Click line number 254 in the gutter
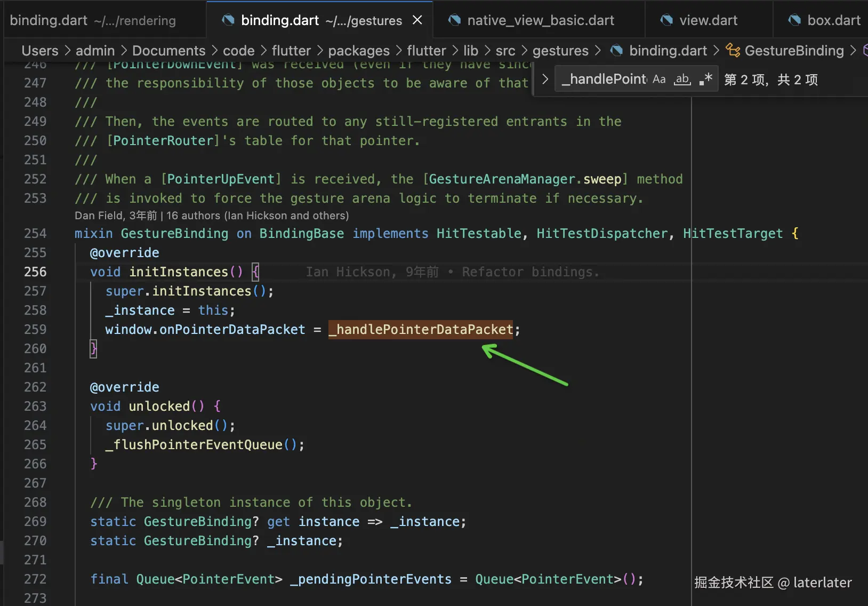The height and width of the screenshot is (606, 868). (x=35, y=234)
